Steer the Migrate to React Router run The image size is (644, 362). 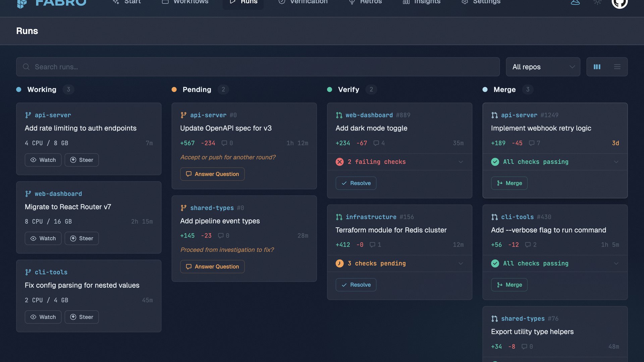coord(82,238)
